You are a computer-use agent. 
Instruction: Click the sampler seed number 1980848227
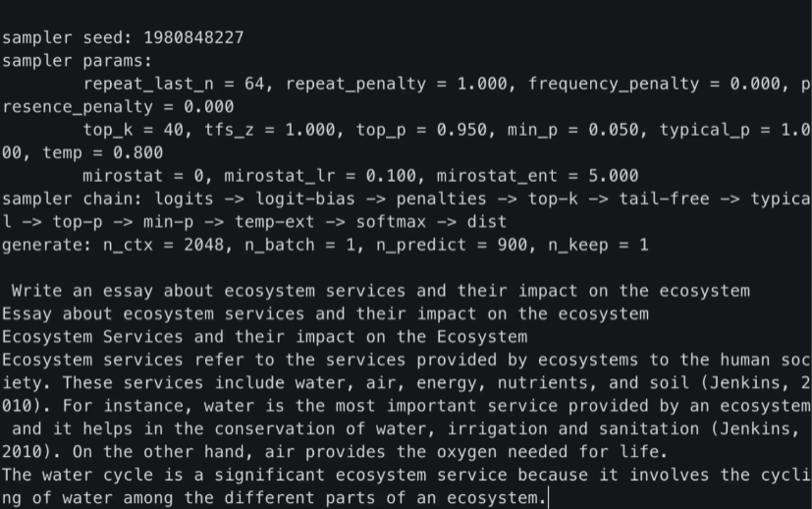tap(193, 37)
